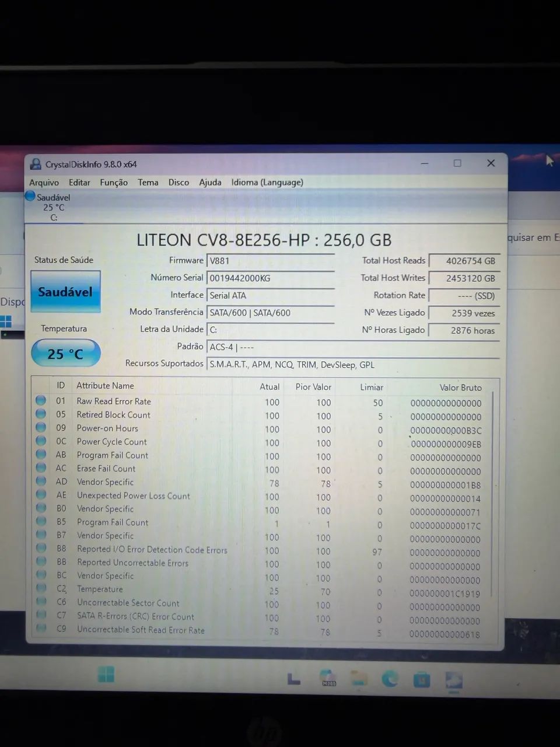Click Total Host Reads value 4026754 GB

[x=464, y=261]
